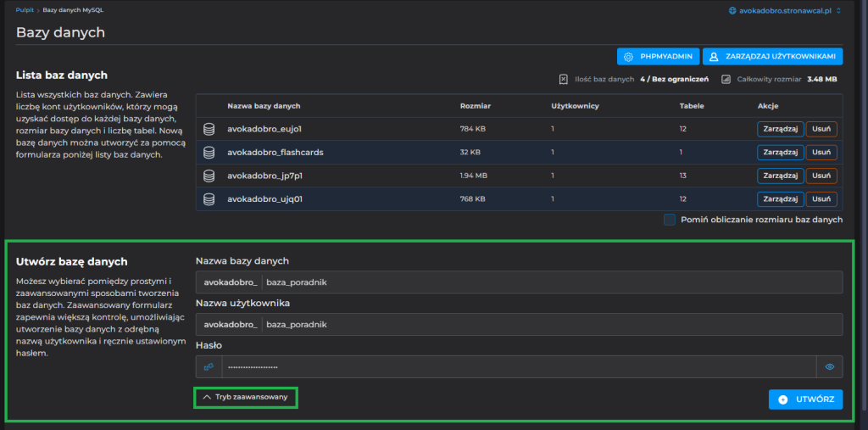Click the password generator icon

click(x=209, y=367)
